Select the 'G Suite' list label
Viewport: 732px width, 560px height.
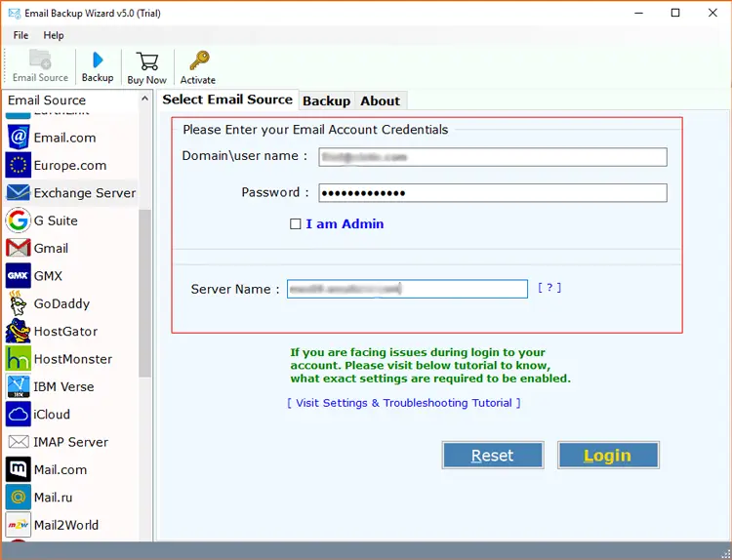pyautogui.click(x=56, y=220)
